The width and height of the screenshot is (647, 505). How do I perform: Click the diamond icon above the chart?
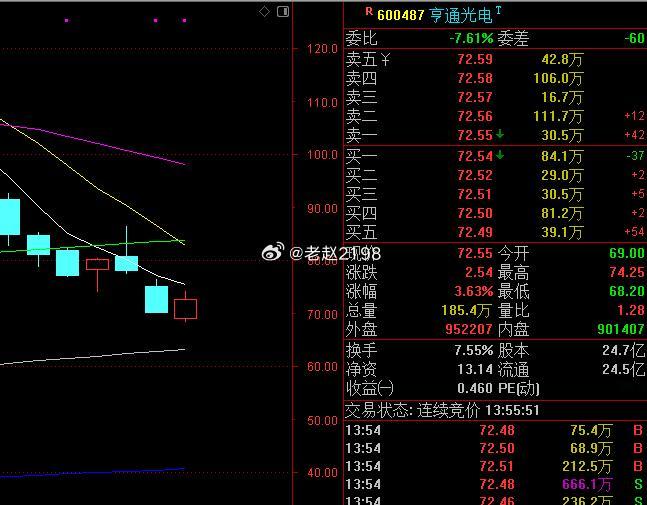click(264, 12)
